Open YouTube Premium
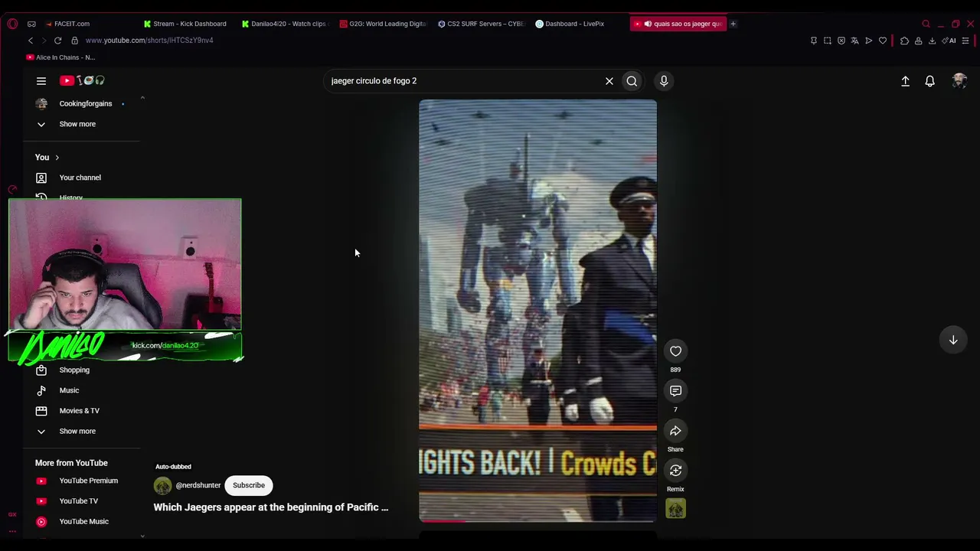The image size is (980, 551). coord(89,481)
